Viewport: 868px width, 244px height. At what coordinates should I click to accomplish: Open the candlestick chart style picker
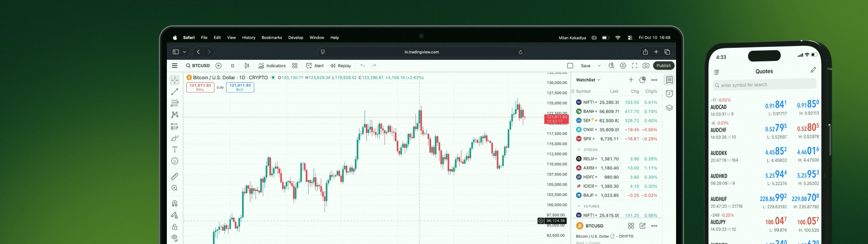(247, 66)
